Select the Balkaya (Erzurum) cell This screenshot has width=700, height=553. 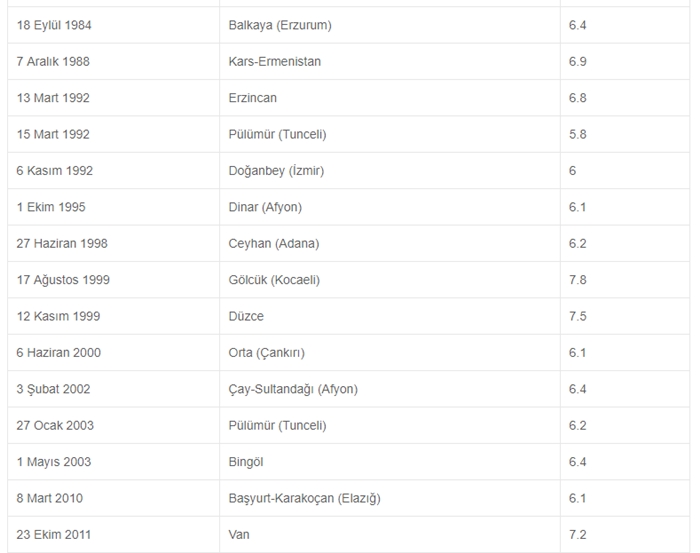(279, 25)
